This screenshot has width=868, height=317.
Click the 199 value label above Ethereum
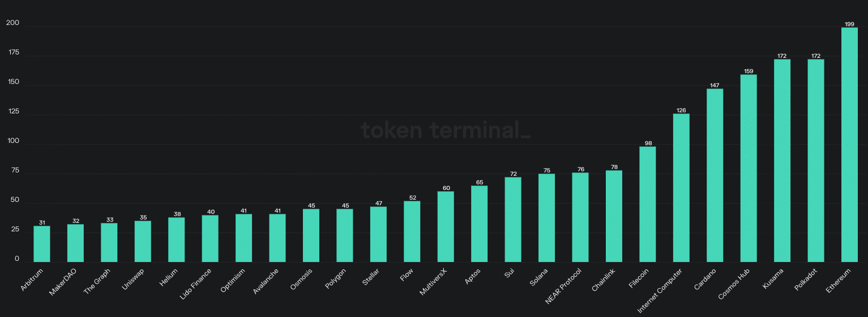coord(849,24)
